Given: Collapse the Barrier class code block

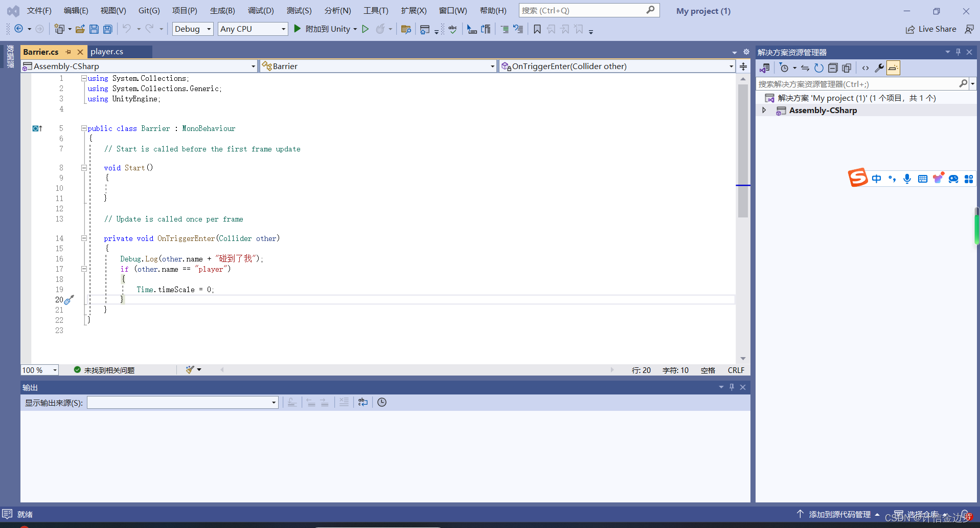Looking at the screenshot, I should [x=84, y=128].
